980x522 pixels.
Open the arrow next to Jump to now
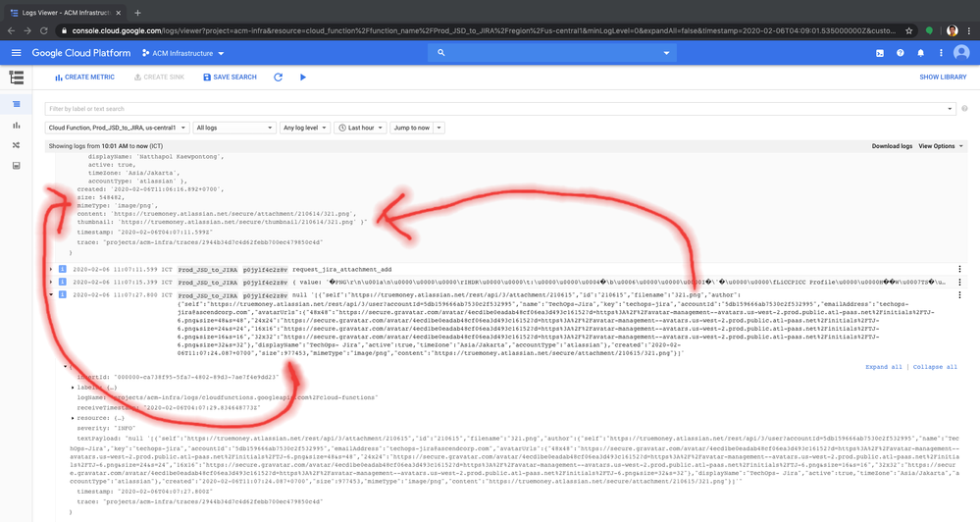(x=438, y=128)
